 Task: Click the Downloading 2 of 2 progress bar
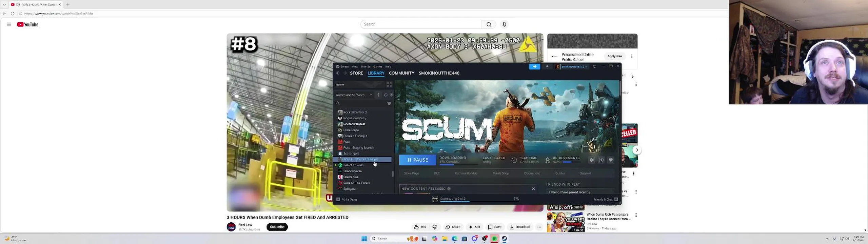(x=479, y=201)
